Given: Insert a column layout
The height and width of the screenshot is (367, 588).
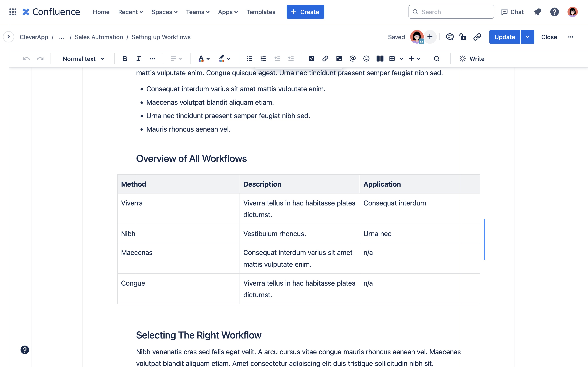Looking at the screenshot, I should pos(380,58).
